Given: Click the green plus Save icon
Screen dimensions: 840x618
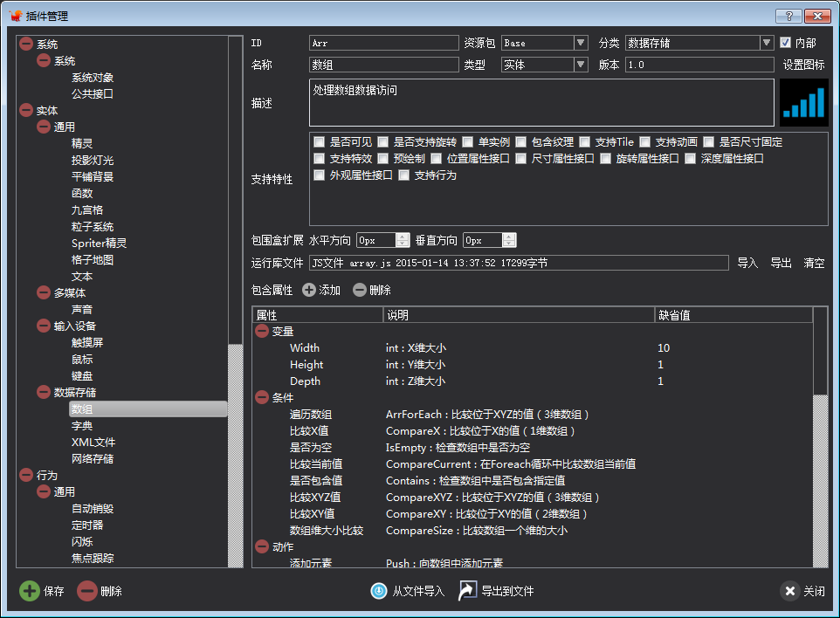Looking at the screenshot, I should [30, 591].
